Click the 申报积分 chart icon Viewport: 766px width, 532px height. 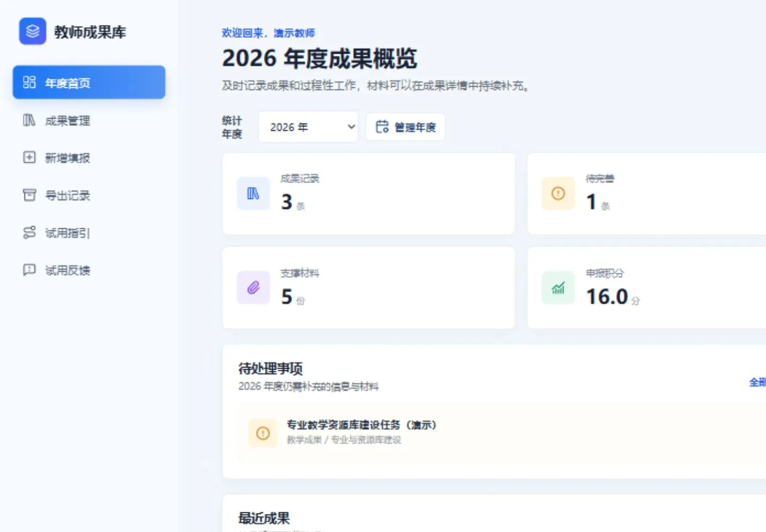pyautogui.click(x=558, y=288)
